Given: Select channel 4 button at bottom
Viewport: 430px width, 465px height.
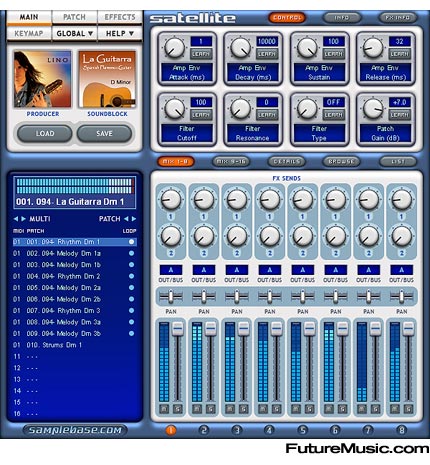Looking at the screenshot, I should coord(269,430).
